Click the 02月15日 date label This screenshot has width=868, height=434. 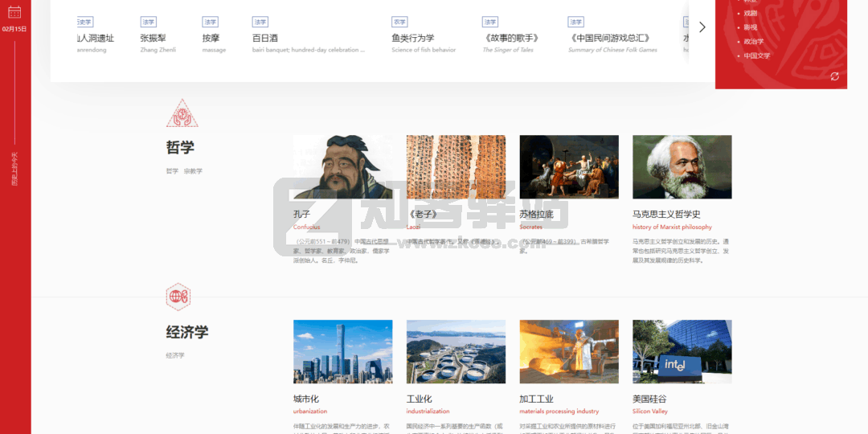14,29
